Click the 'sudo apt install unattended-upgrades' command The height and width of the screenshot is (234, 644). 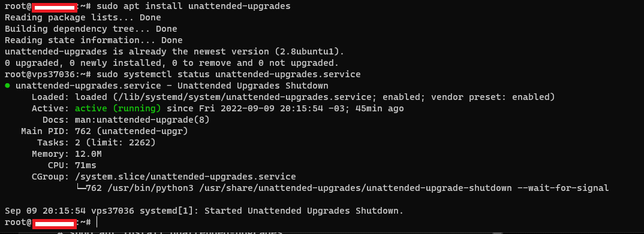tap(194, 6)
